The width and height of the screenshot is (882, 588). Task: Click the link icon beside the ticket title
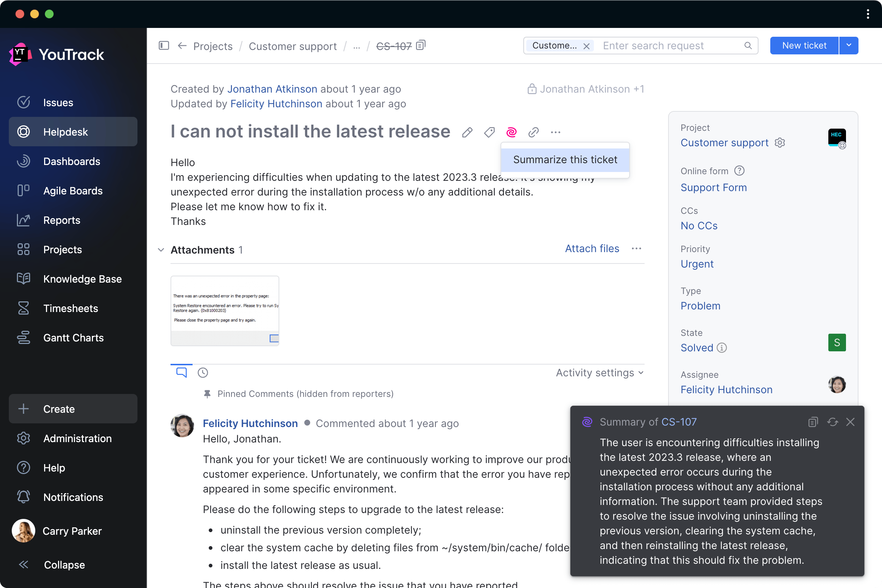pyautogui.click(x=533, y=132)
